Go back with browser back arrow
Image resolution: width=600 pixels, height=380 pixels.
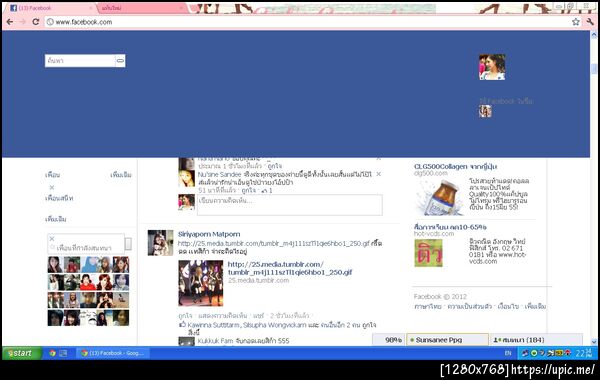(10, 22)
